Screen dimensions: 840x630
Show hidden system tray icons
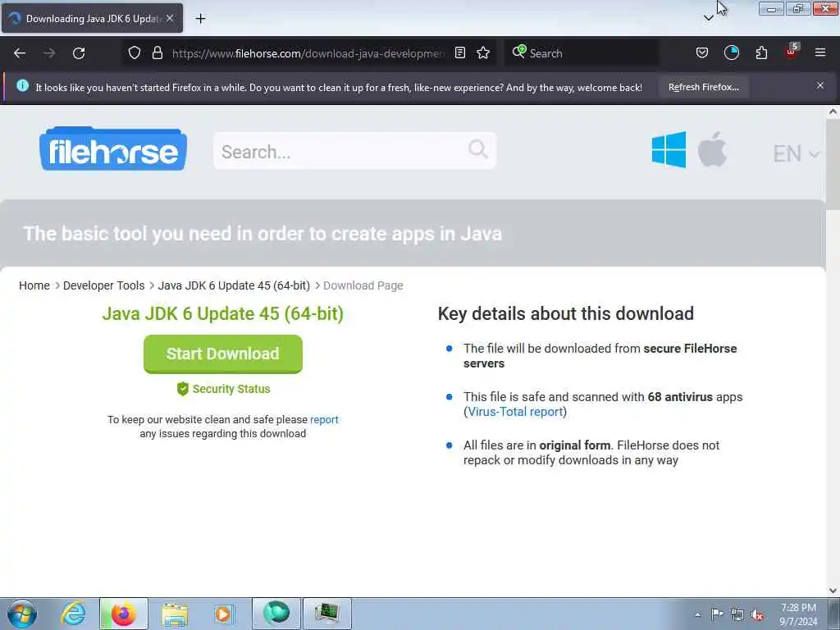pos(697,614)
